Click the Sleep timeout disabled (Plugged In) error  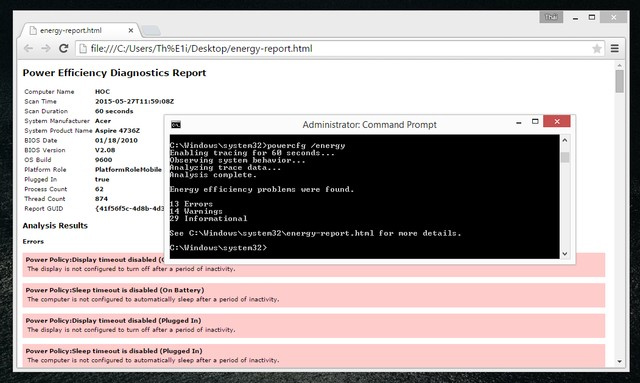click(313, 355)
